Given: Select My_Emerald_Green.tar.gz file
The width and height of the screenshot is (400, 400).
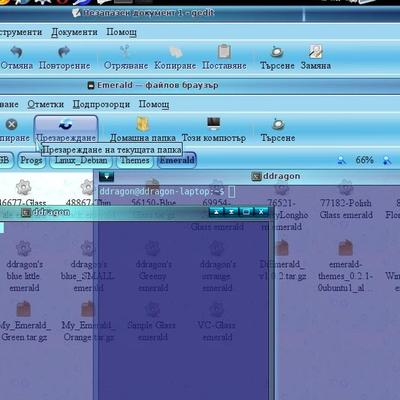Looking at the screenshot, I should (x=24, y=322).
